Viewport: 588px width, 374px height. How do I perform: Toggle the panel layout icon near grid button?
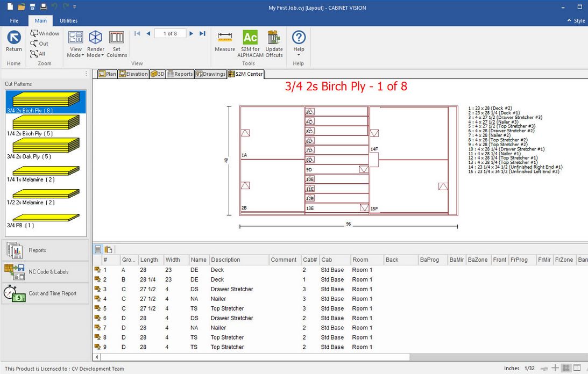pos(577,368)
